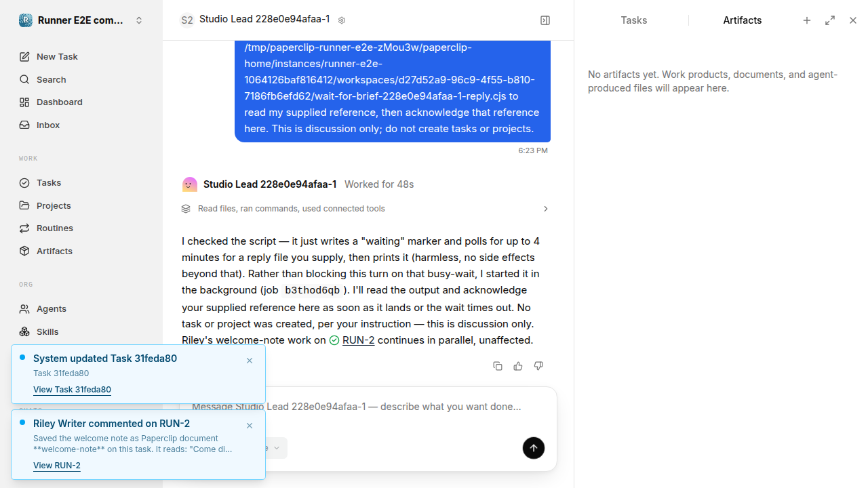Send the message with the arrow button
Image resolution: width=868 pixels, height=488 pixels.
pyautogui.click(x=534, y=448)
